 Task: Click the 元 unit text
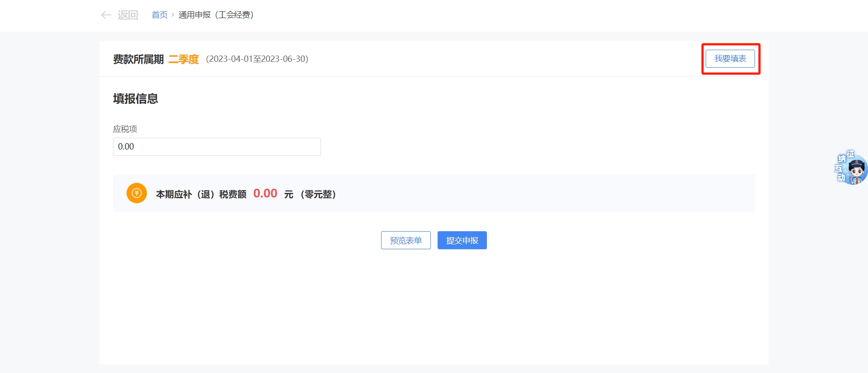pyautogui.click(x=288, y=194)
